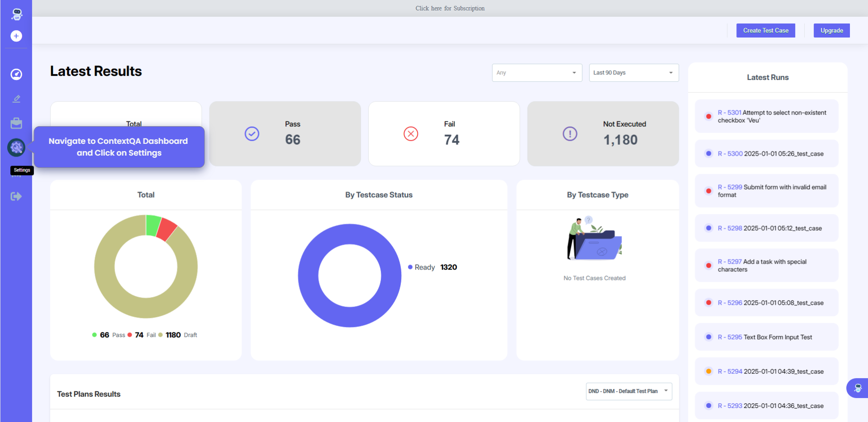
Task: Open Settings gear icon in sidebar
Action: coord(16,147)
